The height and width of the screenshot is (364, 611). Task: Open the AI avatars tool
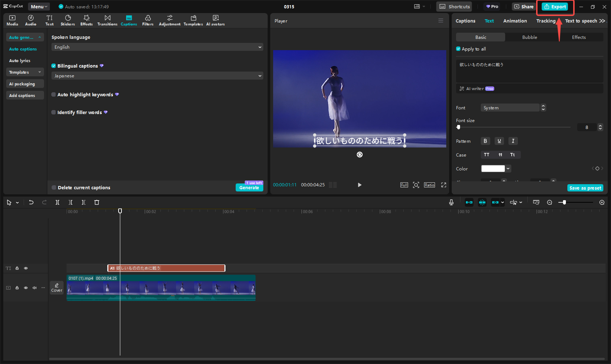[x=215, y=20]
